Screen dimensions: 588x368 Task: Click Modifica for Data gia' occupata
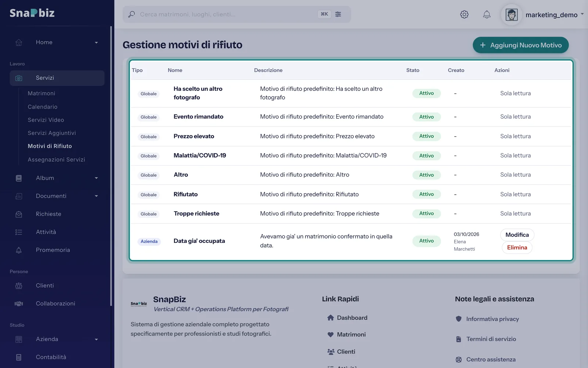coord(517,235)
